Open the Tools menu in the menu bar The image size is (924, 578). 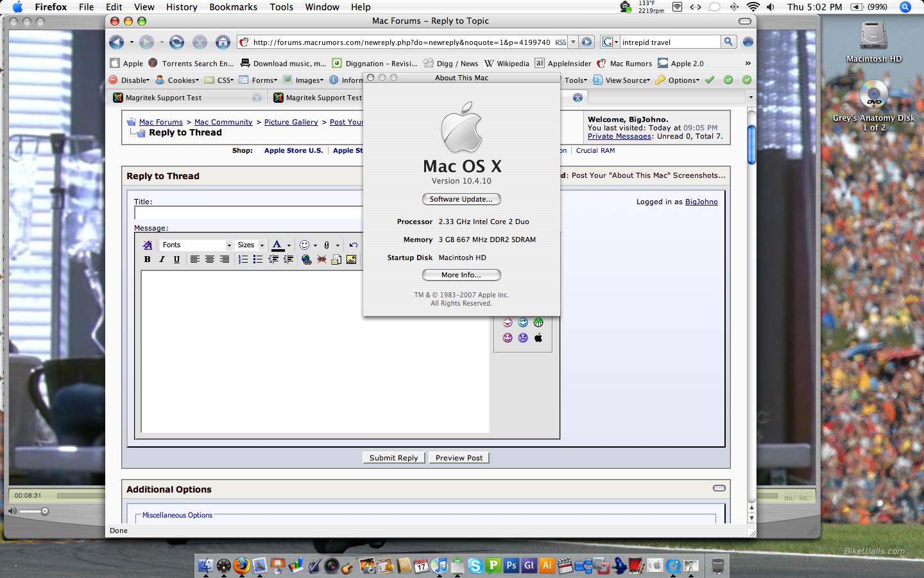(x=281, y=7)
